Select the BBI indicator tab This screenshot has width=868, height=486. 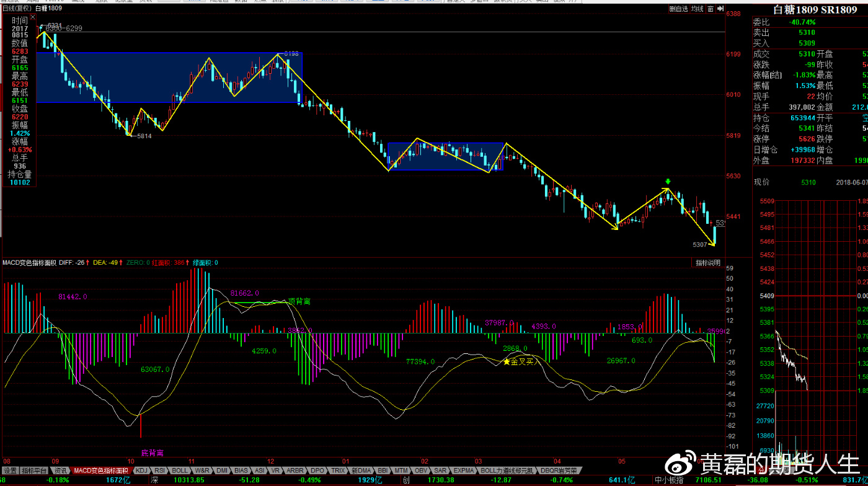tap(383, 471)
